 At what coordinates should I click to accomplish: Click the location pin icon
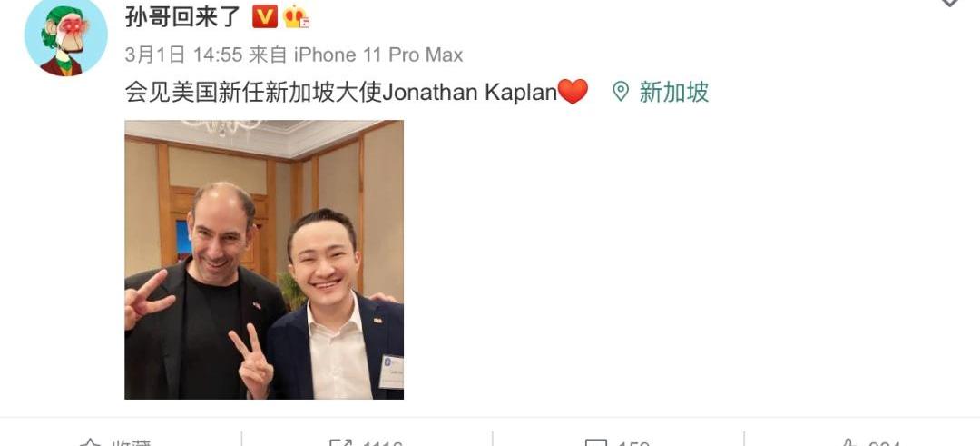620,92
